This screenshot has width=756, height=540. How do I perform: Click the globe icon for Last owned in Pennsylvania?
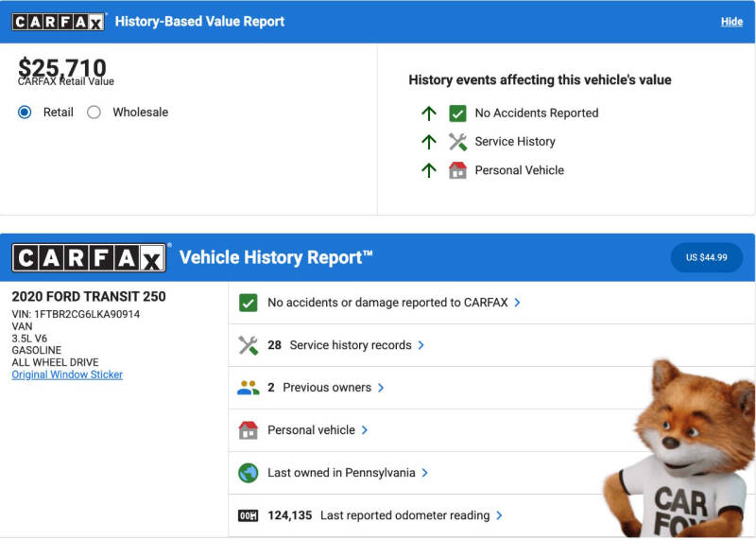(248, 473)
